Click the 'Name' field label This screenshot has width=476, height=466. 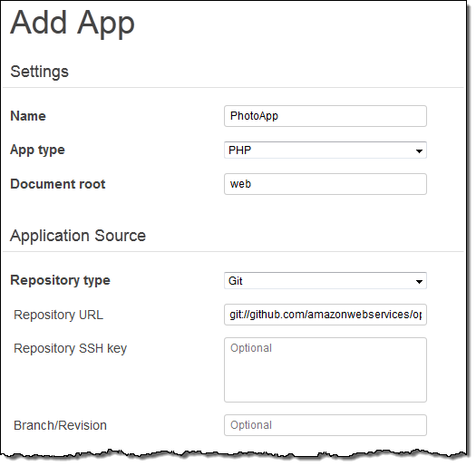pyautogui.click(x=28, y=116)
